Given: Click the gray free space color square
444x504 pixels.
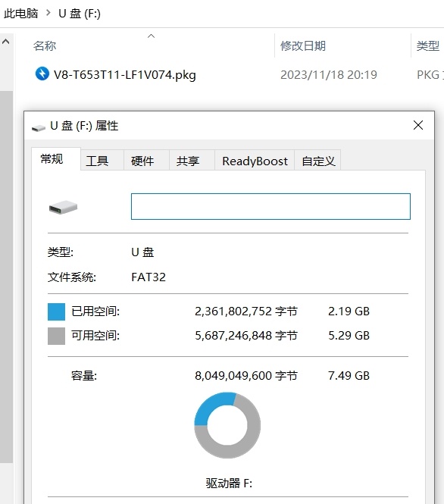Looking at the screenshot, I should click(x=56, y=336).
